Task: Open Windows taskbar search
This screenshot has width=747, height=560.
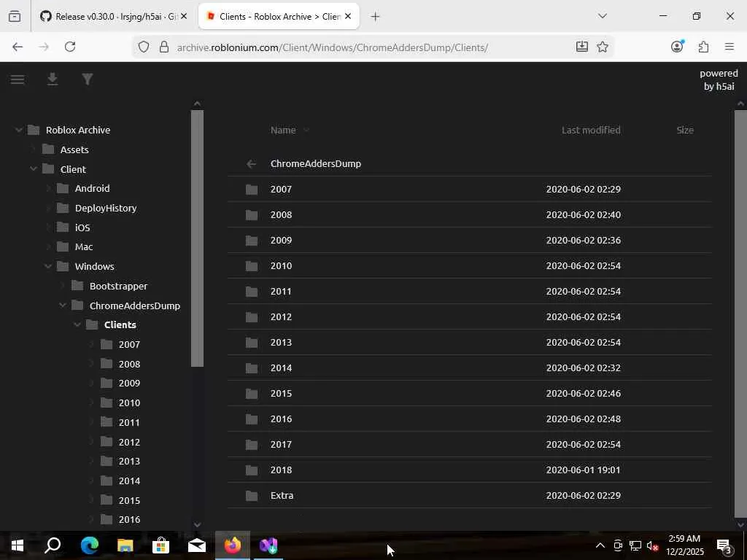Action: tap(53, 545)
